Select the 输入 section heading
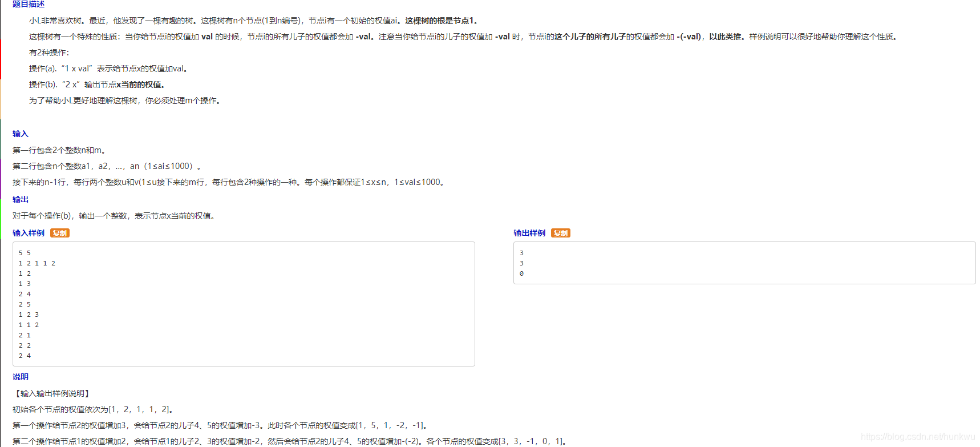 pos(21,134)
